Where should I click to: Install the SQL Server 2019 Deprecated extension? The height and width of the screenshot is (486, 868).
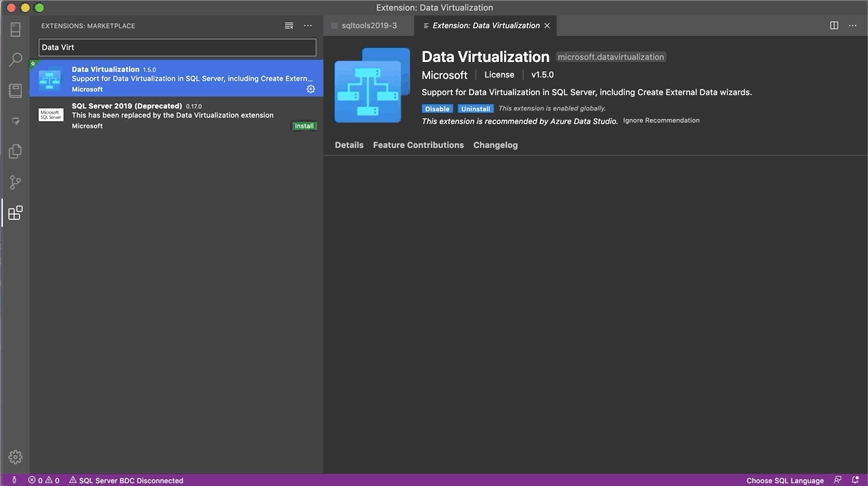(x=304, y=125)
